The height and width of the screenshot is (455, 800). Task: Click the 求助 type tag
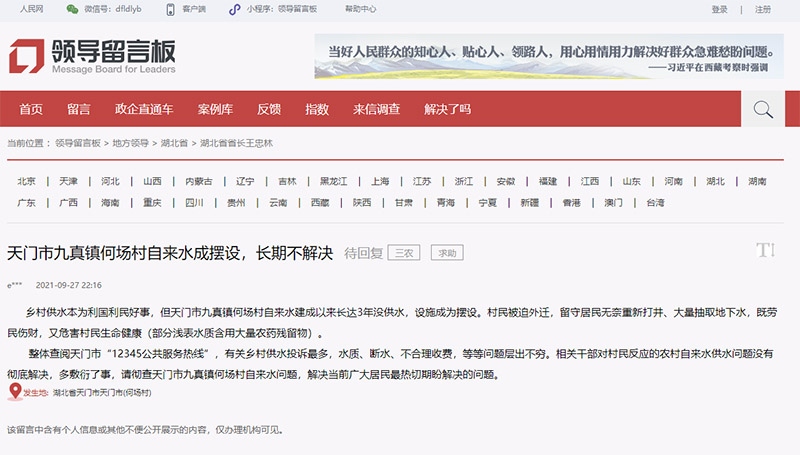(447, 253)
